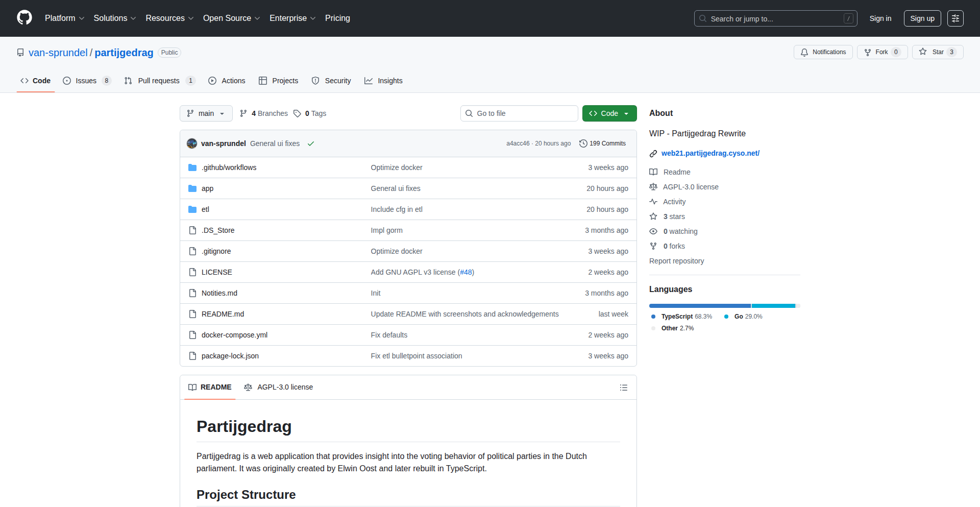The image size is (980, 507).
Task: Click the TypeScript portion of language bar
Action: 699,306
